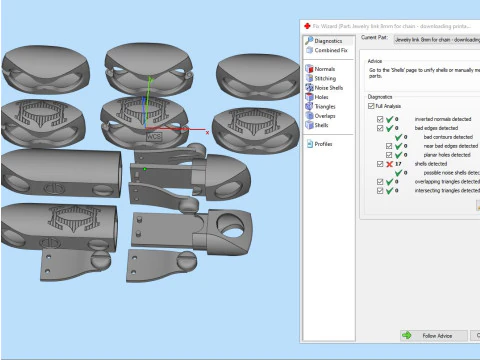The image size is (480, 360).
Task: Click green check beside possible noise shells
Action: click(398, 173)
